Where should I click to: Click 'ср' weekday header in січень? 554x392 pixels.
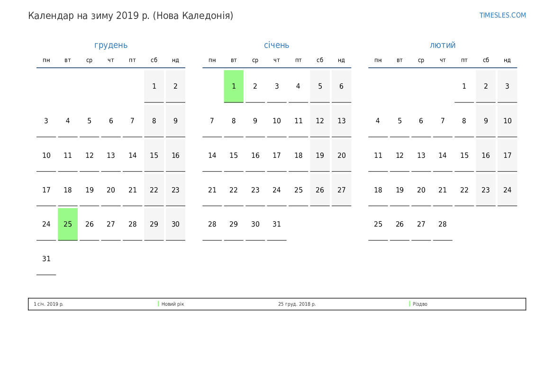[x=255, y=61]
